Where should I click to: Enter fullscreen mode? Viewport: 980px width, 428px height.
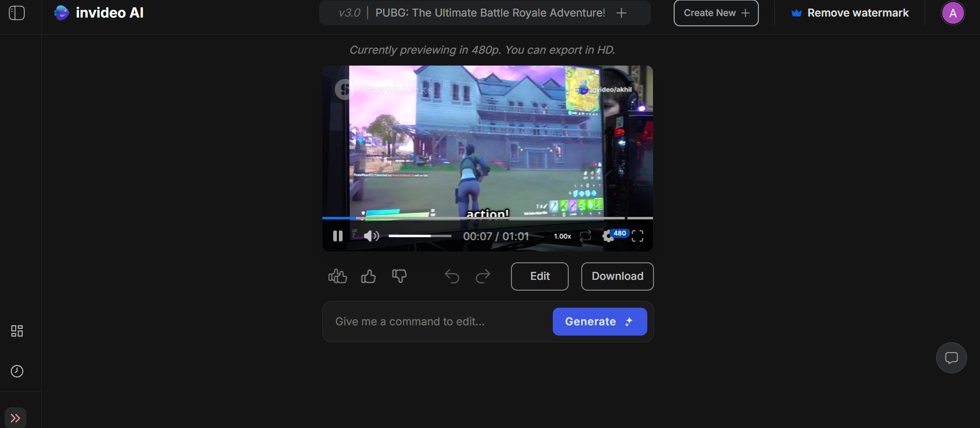point(637,236)
